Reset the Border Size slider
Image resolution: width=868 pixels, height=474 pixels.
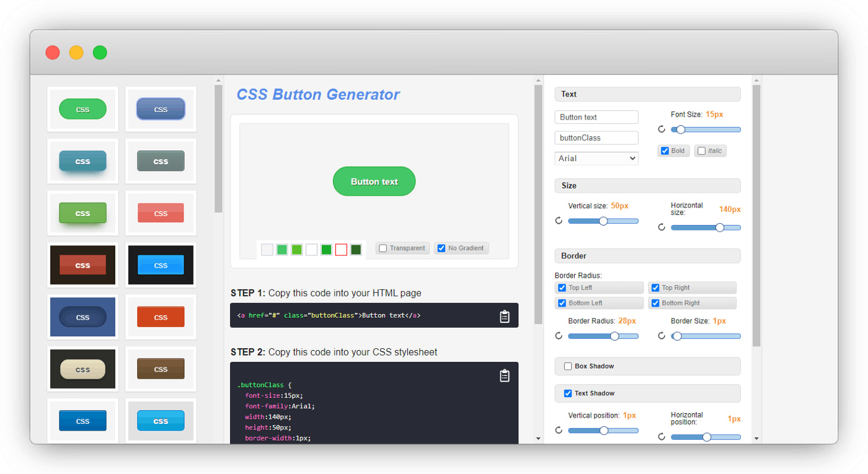pyautogui.click(x=662, y=336)
